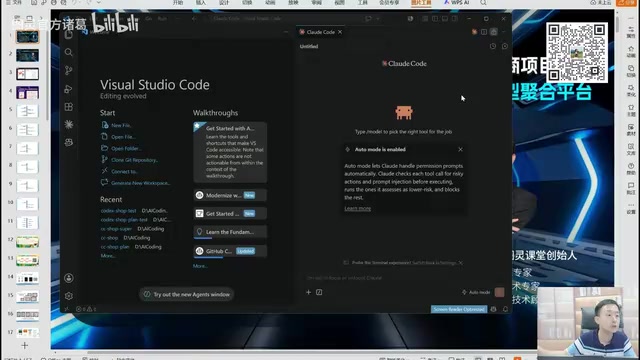Open the WPS AI ribbon tab
Viewport: 640px width, 360px height.
coord(456,2)
